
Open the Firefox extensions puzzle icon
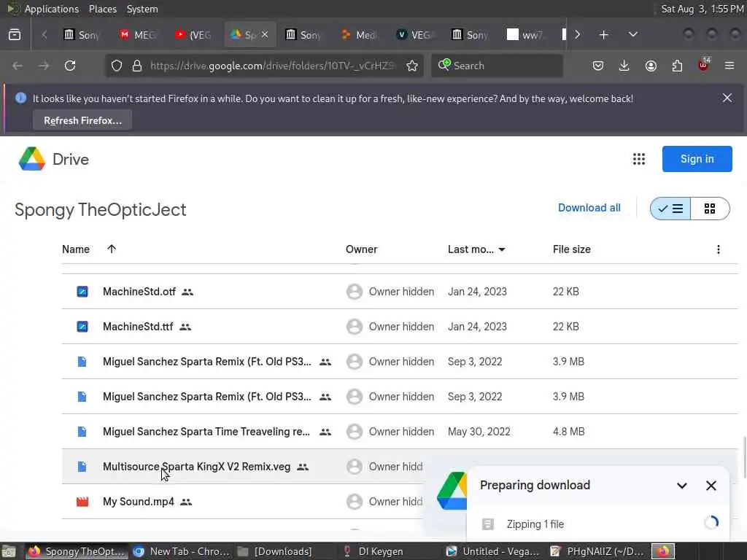tap(677, 66)
